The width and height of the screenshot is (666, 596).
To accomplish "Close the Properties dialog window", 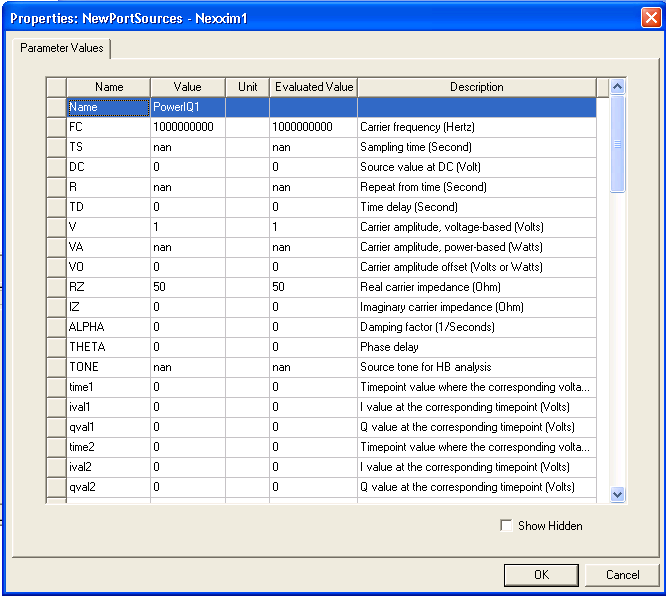I will coord(648,17).
